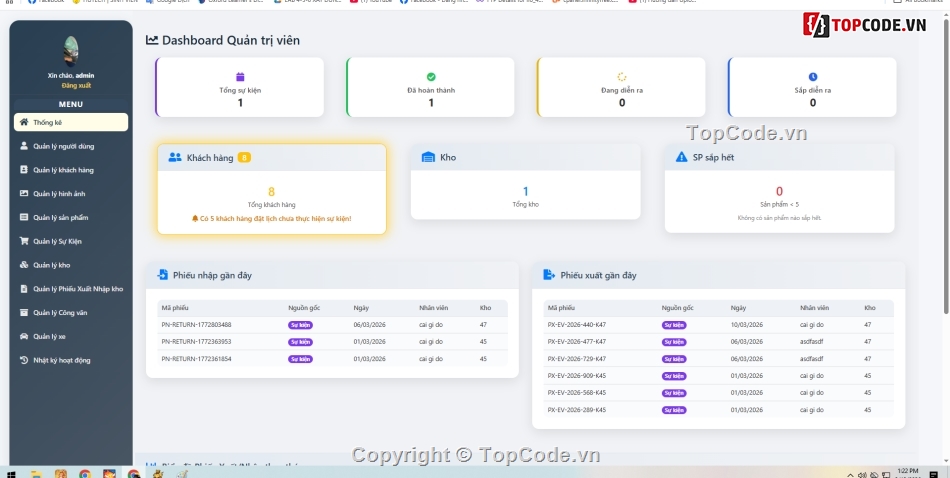This screenshot has height=478, width=950.
Task: Click the user icon for Quản lý người dùng
Action: 24,146
